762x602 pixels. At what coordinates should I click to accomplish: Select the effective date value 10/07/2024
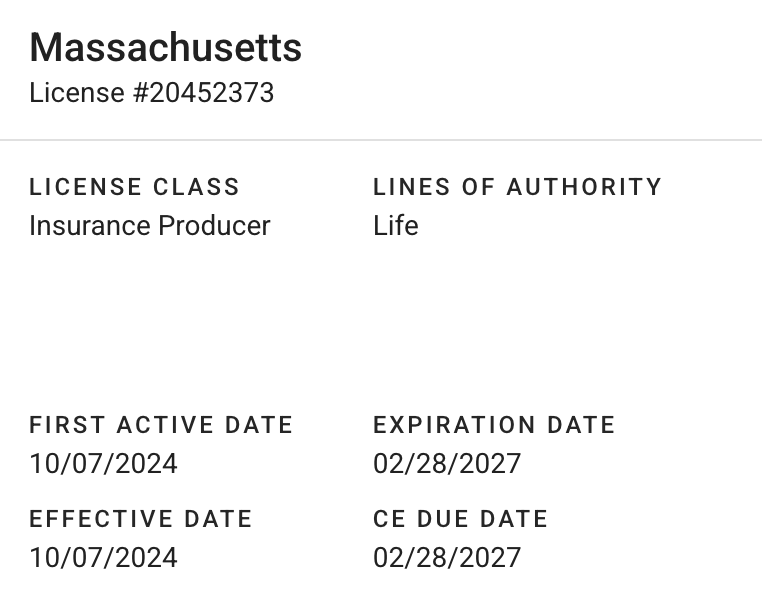tap(103, 557)
